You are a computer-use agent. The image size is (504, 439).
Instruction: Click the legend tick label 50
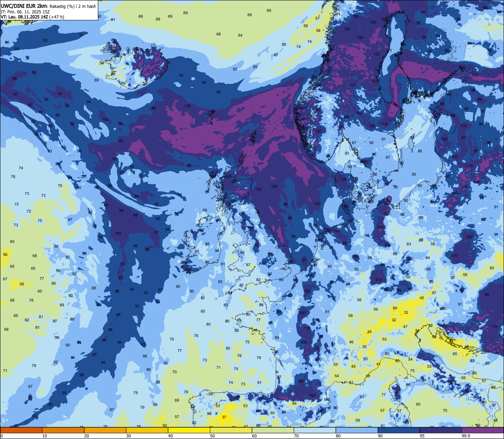tap(212, 436)
